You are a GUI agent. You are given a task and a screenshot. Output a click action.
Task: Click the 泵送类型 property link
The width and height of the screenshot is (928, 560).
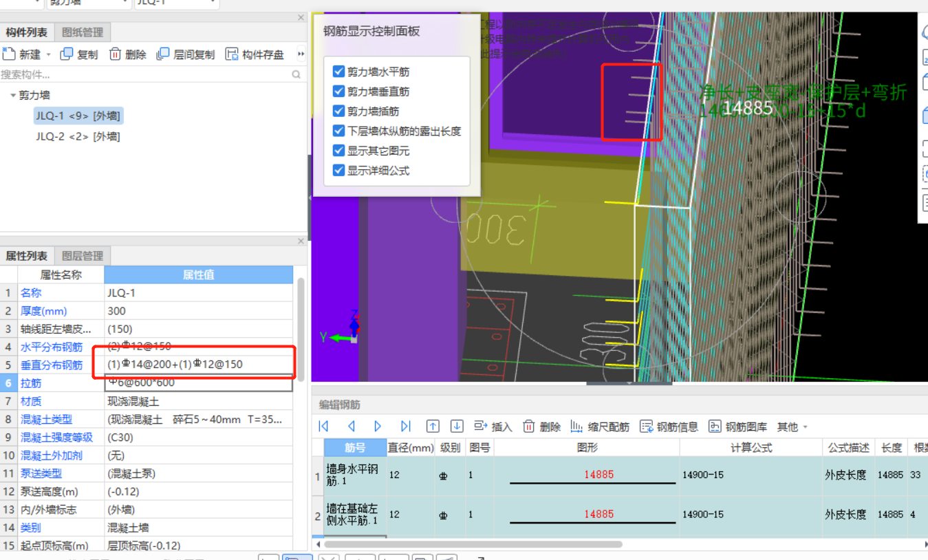pyautogui.click(x=41, y=473)
